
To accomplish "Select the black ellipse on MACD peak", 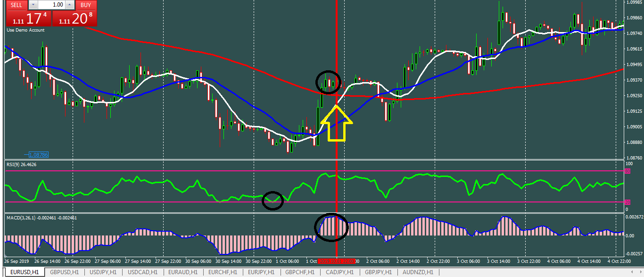I will [331, 227].
